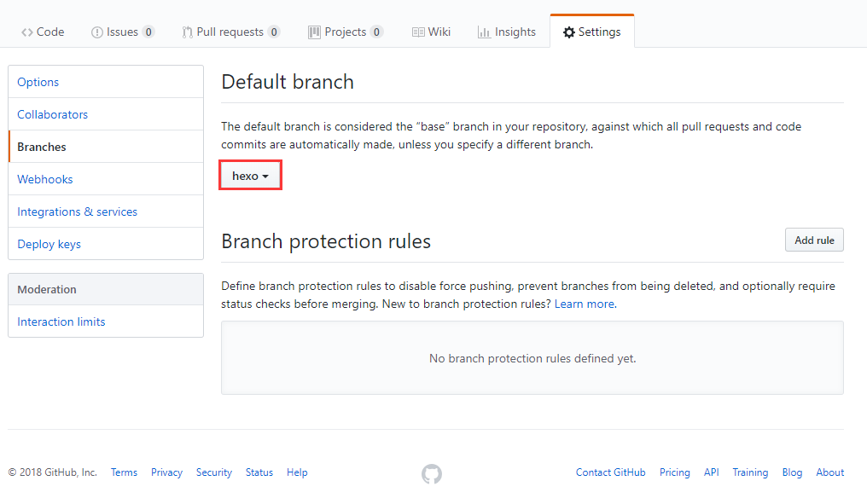
Task: Open Interaction limits under Moderation
Action: 61,322
